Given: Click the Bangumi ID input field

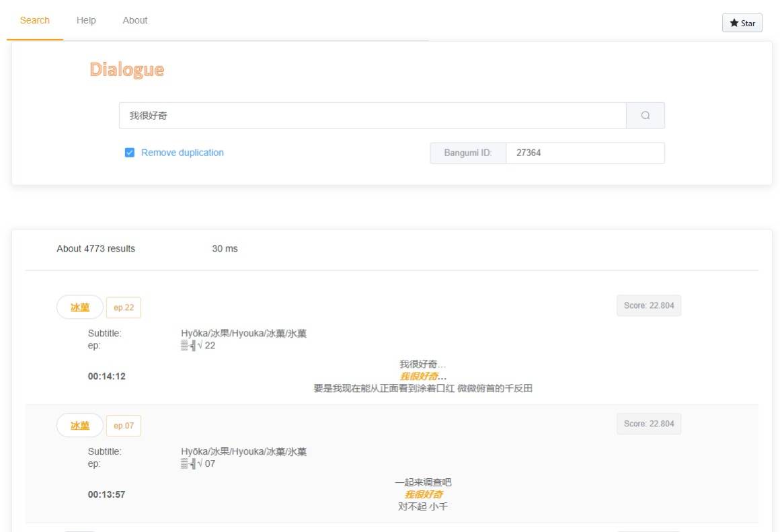Looking at the screenshot, I should (584, 153).
